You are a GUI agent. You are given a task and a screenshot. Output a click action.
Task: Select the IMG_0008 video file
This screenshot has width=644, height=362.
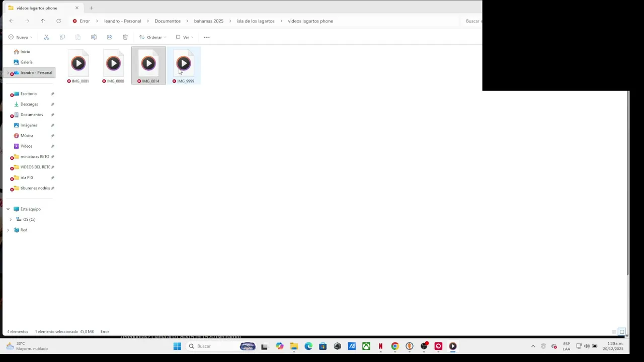(x=113, y=66)
